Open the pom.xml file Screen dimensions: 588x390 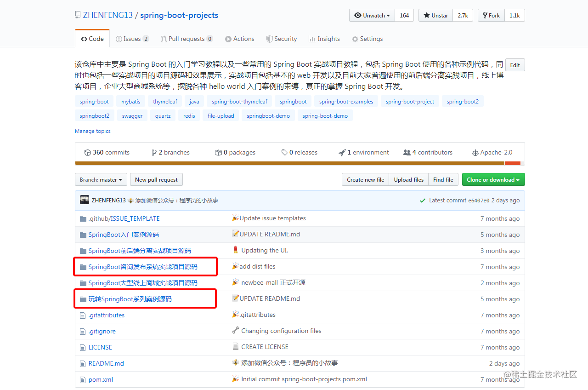101,379
